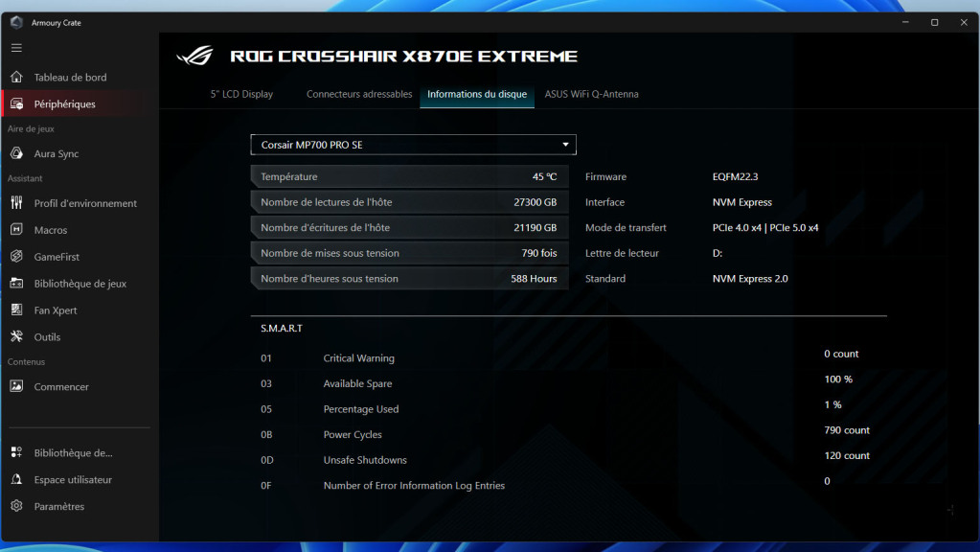Click the Paramètres gear icon
Image resolution: width=980 pixels, height=552 pixels.
(16, 506)
